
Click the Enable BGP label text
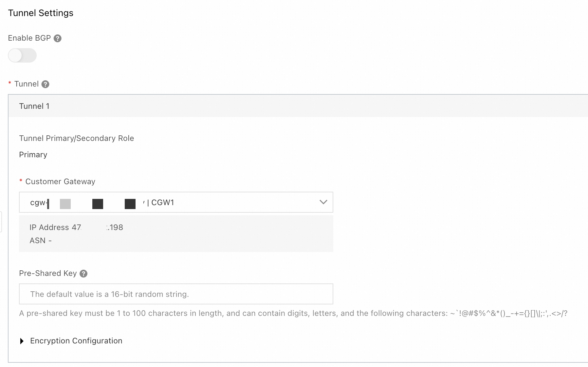(x=29, y=38)
